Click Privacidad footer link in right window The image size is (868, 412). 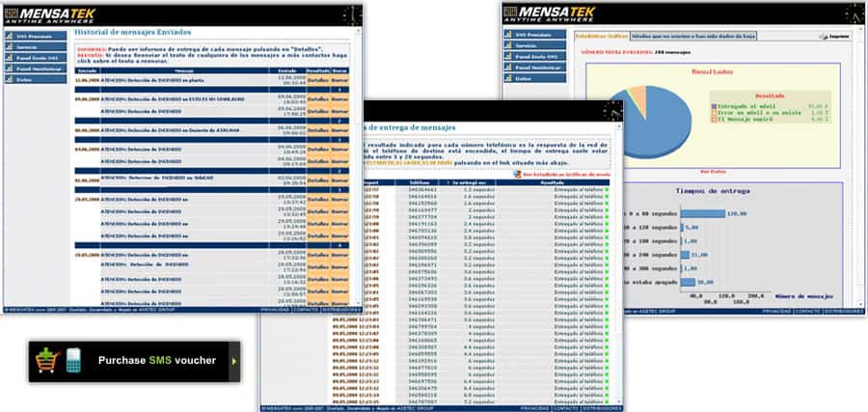click(x=776, y=312)
